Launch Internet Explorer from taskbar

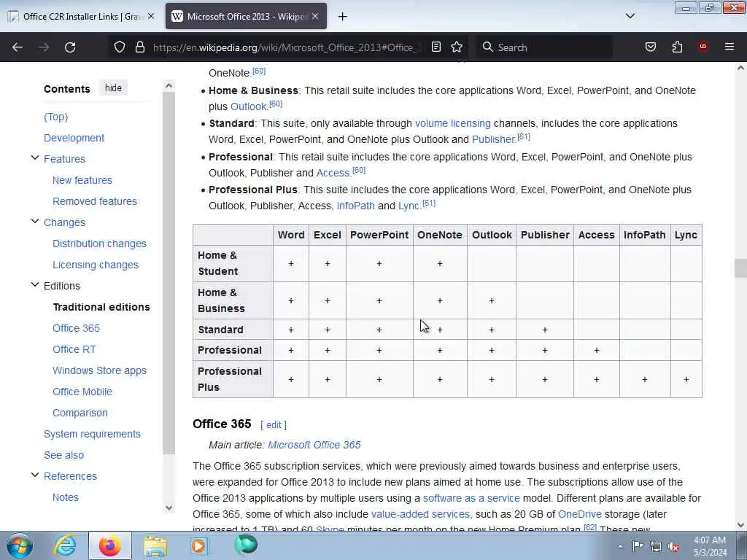[65, 545]
